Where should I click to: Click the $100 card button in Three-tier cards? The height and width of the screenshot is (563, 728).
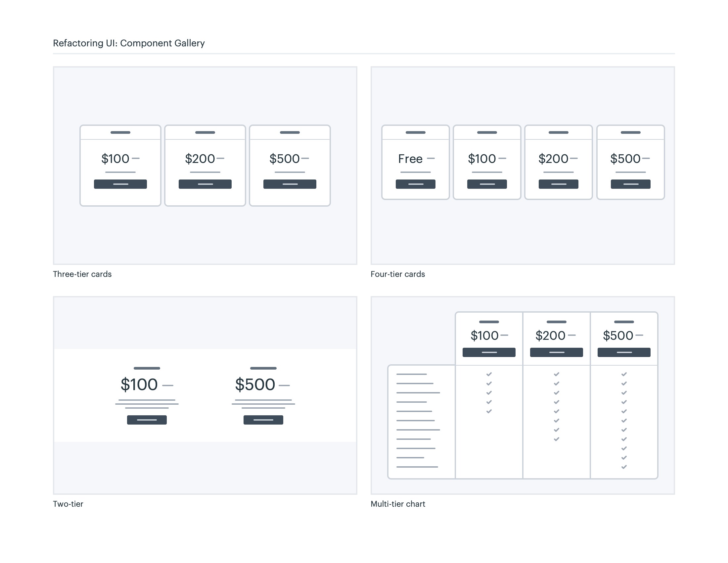pyautogui.click(x=120, y=184)
